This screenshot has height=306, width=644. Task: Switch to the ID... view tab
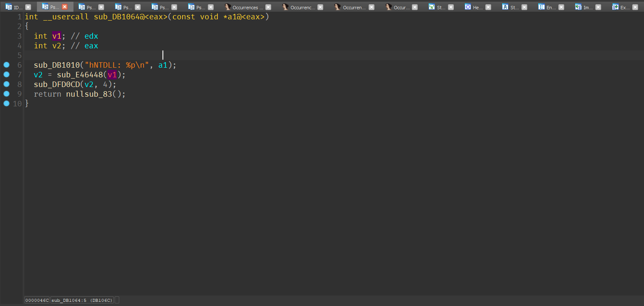pyautogui.click(x=18, y=7)
